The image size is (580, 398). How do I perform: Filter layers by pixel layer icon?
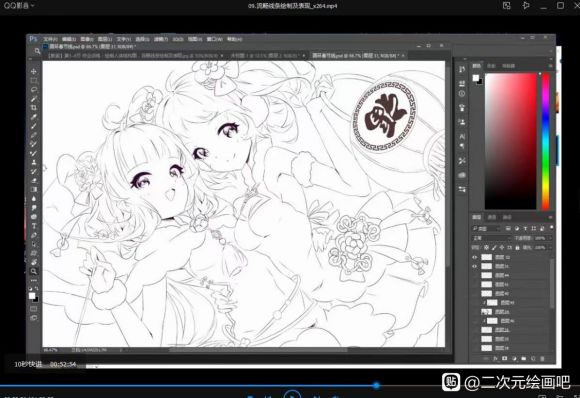508,229
